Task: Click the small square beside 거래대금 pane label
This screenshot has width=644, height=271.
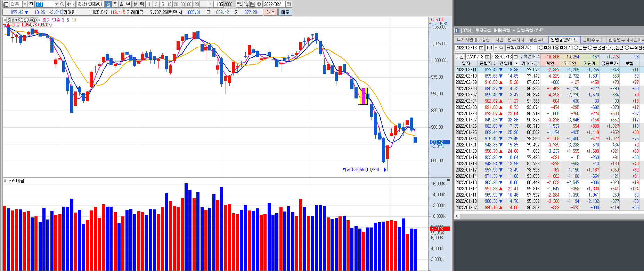Action: (x=5, y=181)
